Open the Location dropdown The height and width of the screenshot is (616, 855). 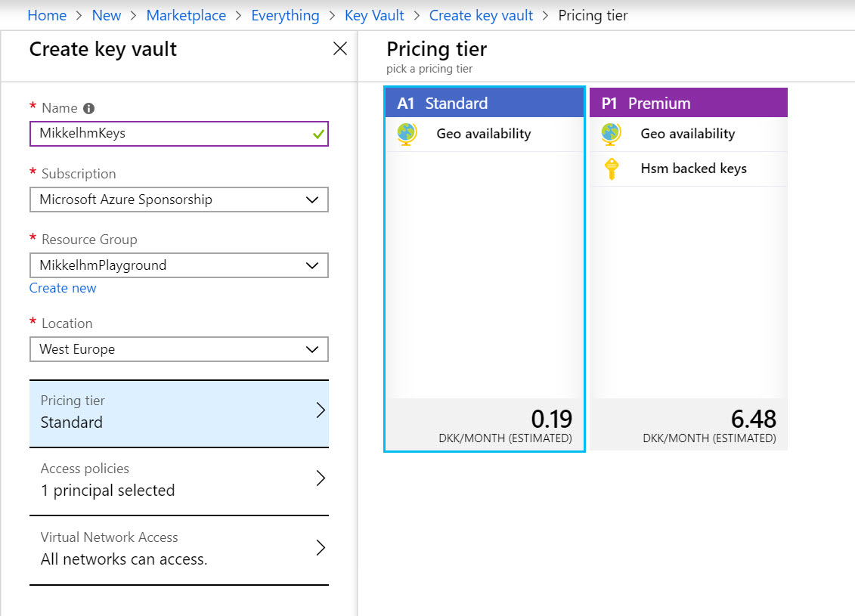point(178,350)
